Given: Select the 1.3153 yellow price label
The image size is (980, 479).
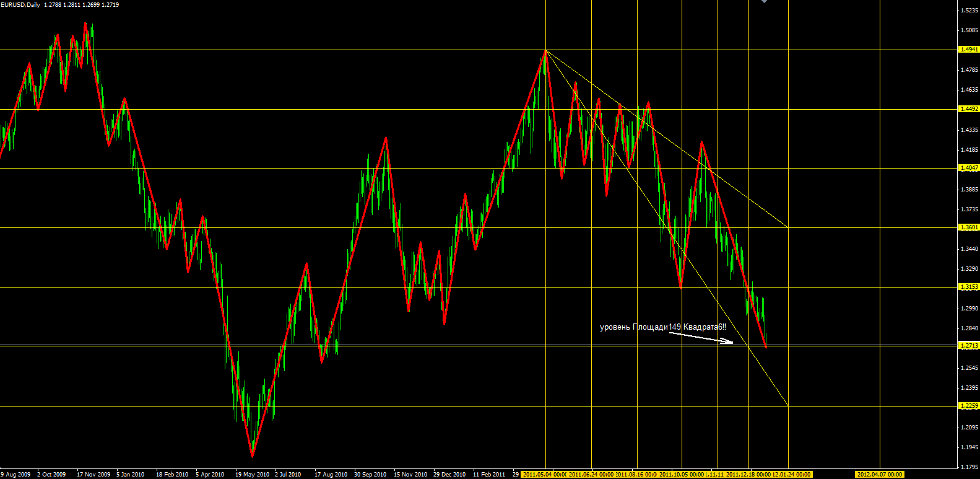Looking at the screenshot, I should point(968,287).
